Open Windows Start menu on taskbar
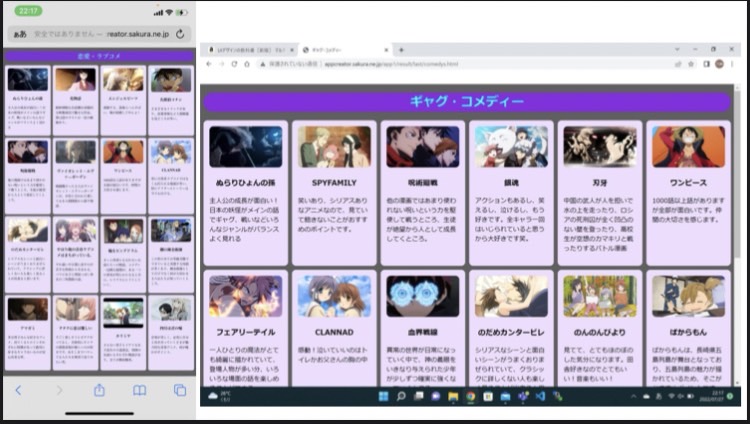Image resolution: width=750 pixels, height=424 pixels. [383, 397]
